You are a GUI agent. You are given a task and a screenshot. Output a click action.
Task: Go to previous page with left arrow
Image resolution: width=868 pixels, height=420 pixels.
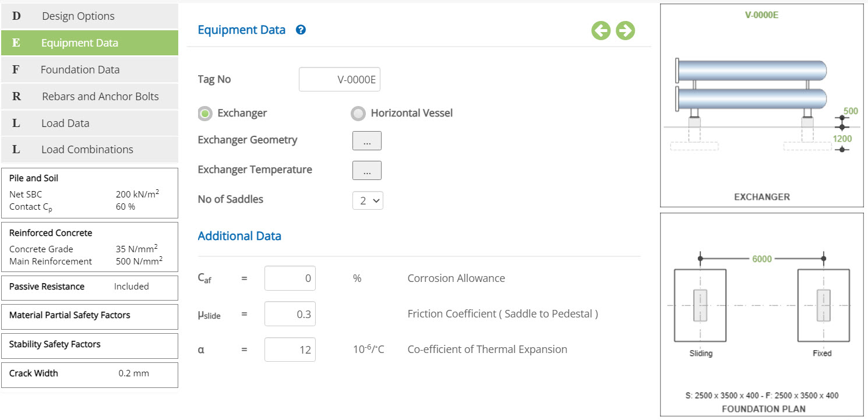[x=601, y=30]
